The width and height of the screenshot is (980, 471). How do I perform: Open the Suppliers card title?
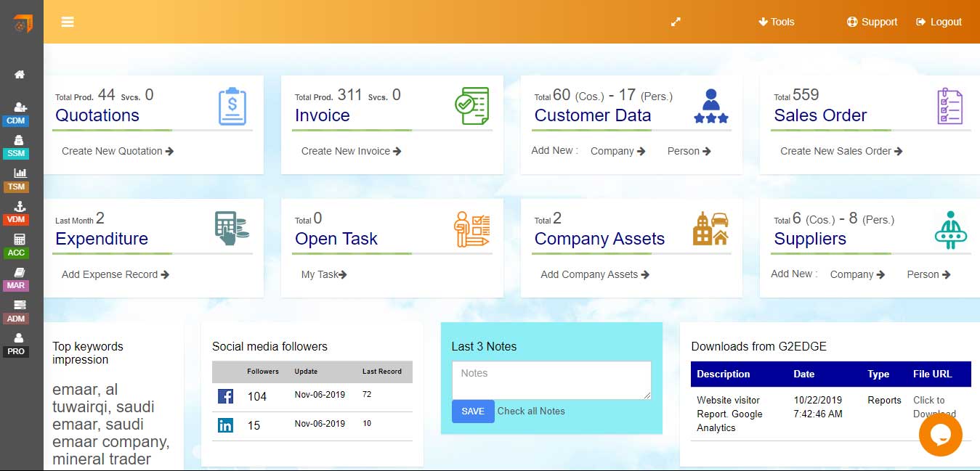(x=810, y=239)
